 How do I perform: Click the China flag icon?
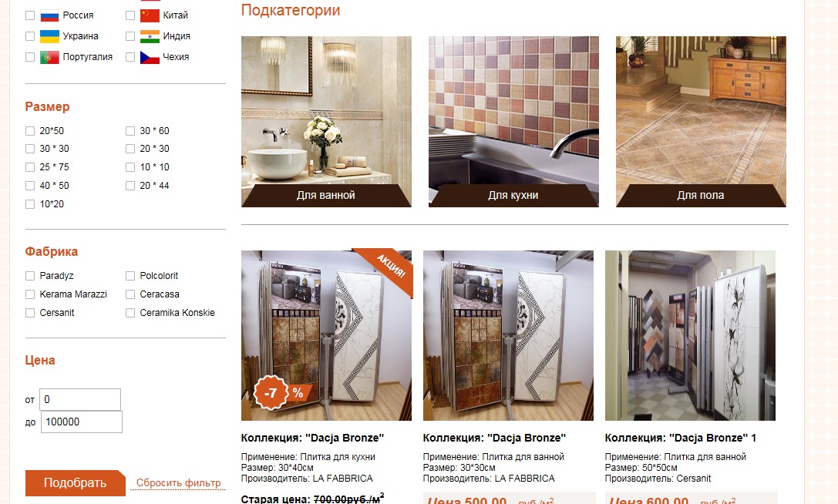click(150, 15)
